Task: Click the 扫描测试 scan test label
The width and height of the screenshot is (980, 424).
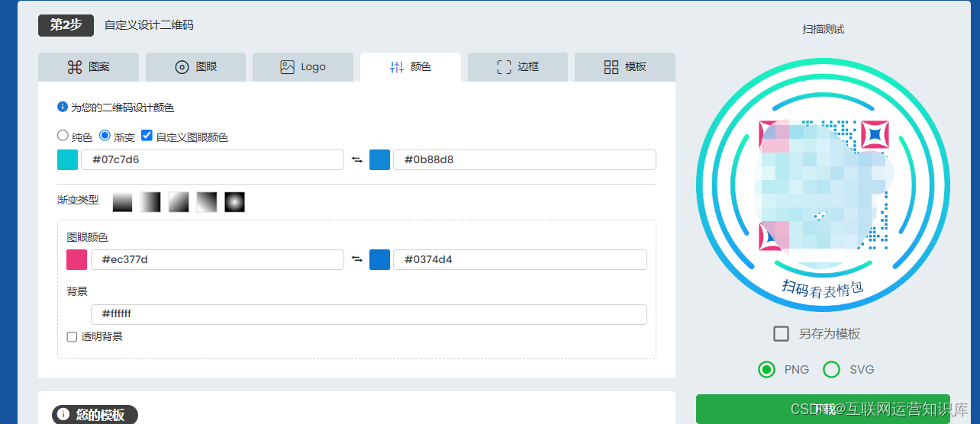Action: 823,29
